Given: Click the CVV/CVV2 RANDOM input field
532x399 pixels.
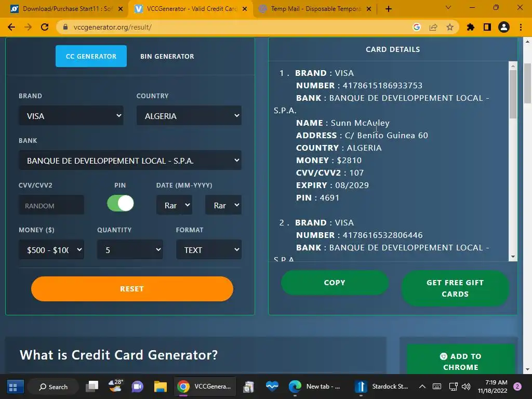Looking at the screenshot, I should tap(51, 205).
